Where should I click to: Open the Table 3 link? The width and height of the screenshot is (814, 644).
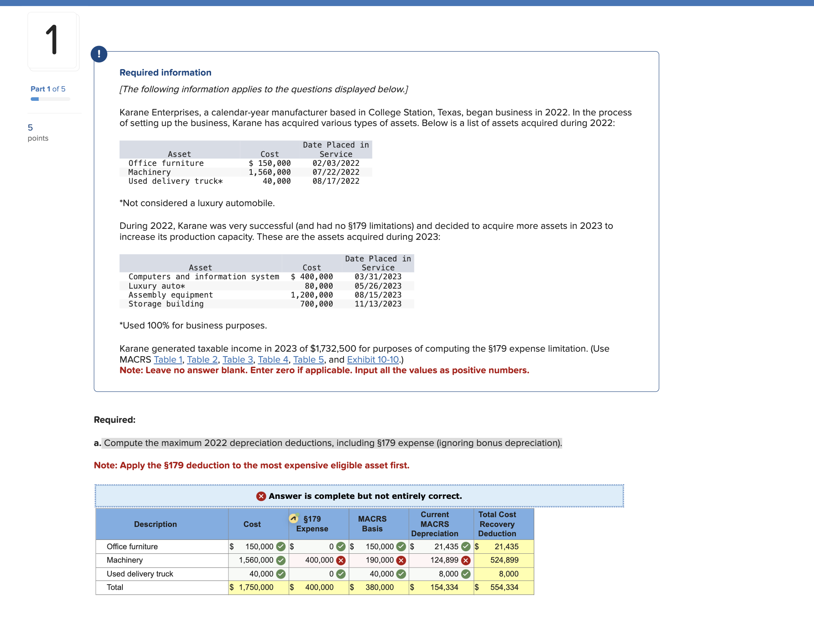238,359
